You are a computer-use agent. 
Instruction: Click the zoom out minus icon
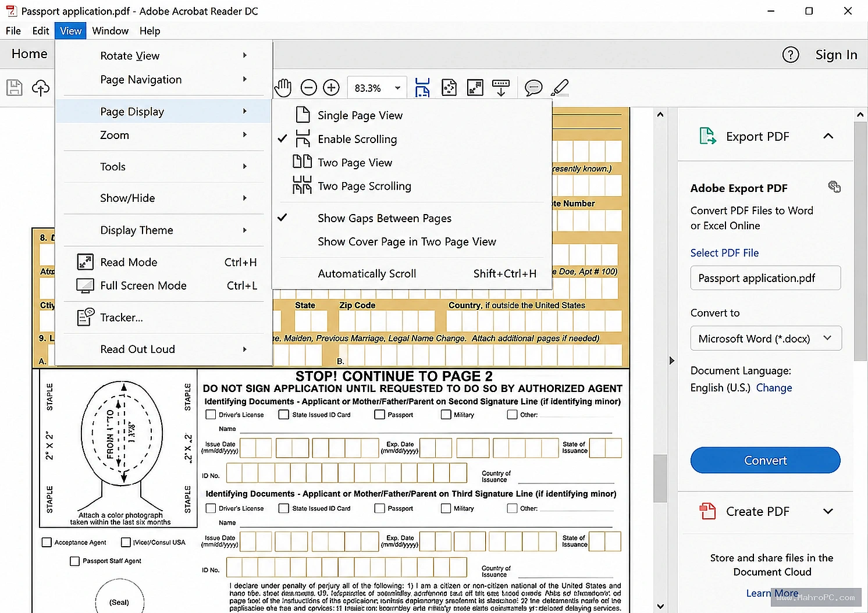[309, 88]
